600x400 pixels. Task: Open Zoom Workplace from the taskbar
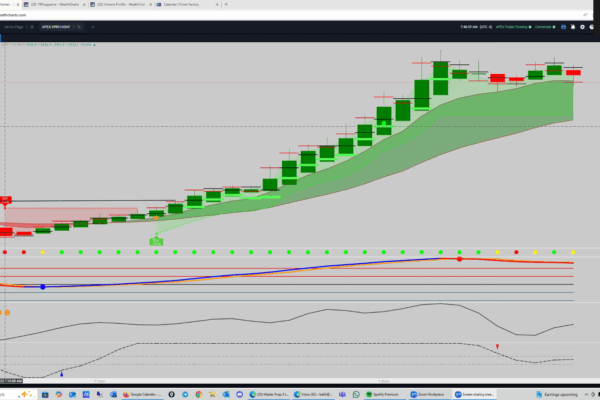tap(428, 394)
